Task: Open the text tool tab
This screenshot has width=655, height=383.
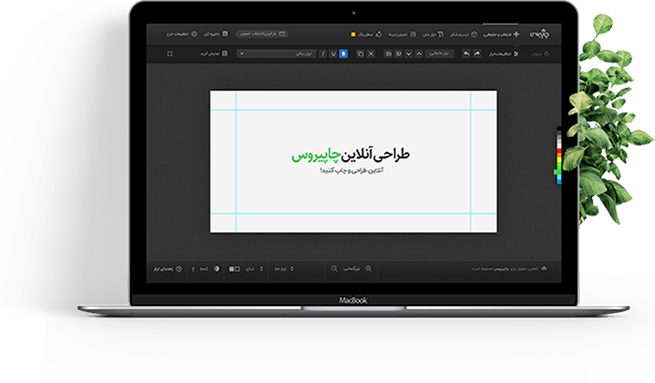Action: tap(433, 34)
